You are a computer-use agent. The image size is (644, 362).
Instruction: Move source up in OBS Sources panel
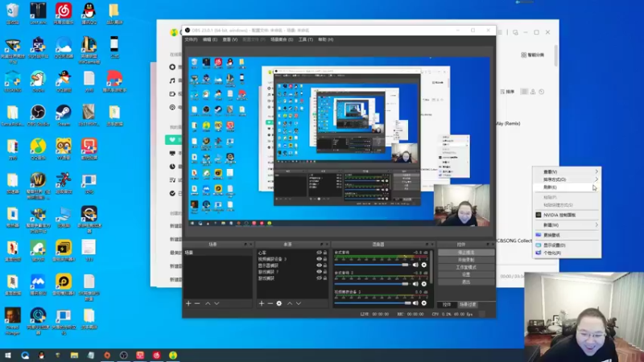290,303
